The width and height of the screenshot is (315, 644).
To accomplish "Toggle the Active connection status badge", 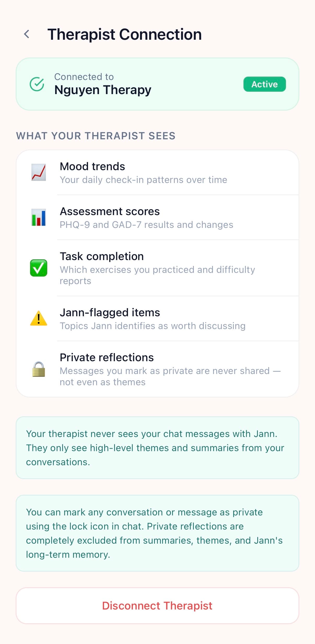I will (x=264, y=84).
